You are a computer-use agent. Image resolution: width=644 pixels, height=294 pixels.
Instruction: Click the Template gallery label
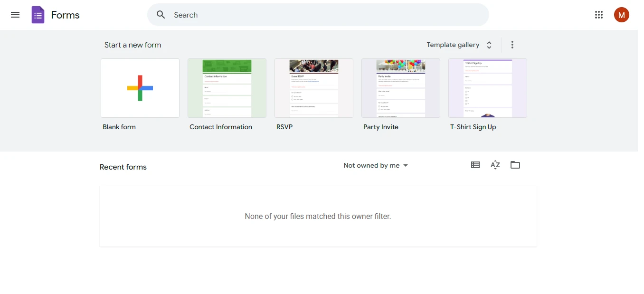tap(453, 44)
